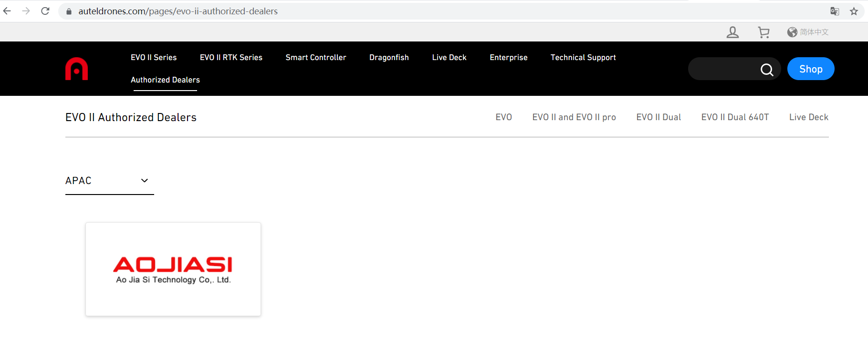Switch to the EVO II Dual tab

659,117
